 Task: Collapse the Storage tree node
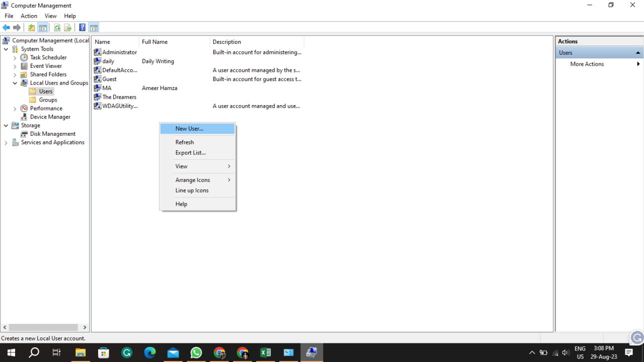click(6, 125)
